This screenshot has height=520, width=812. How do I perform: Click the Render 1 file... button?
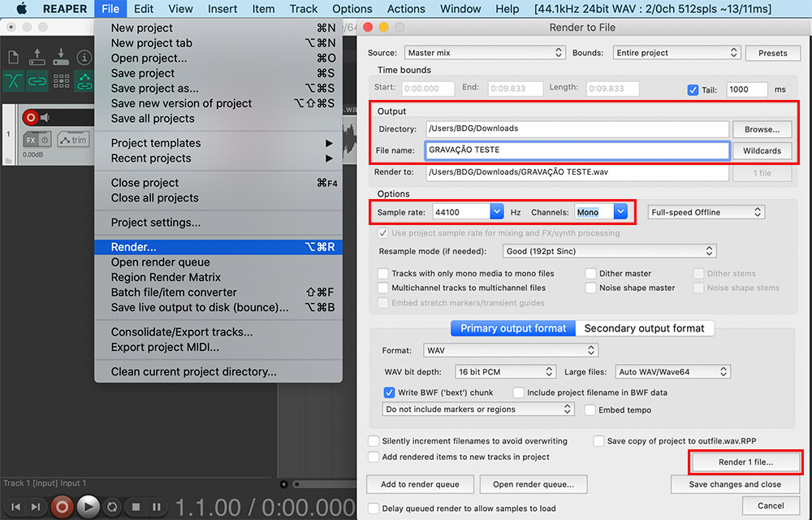point(745,462)
